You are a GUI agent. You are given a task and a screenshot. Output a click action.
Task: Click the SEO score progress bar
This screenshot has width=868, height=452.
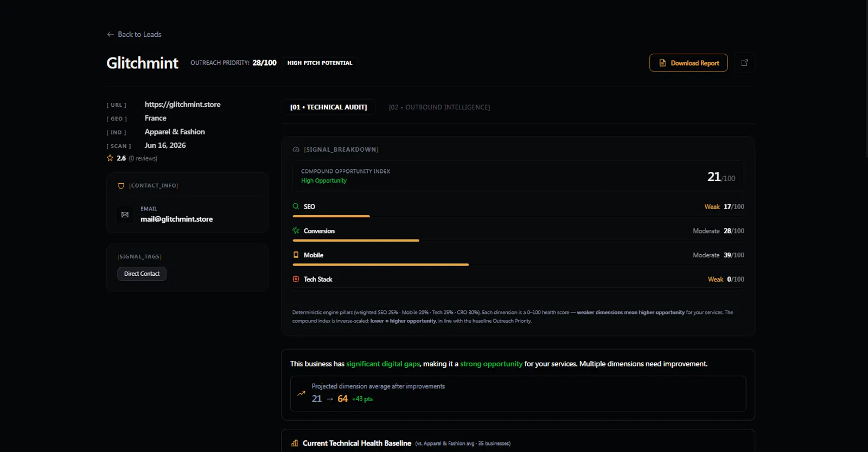tap(518, 216)
